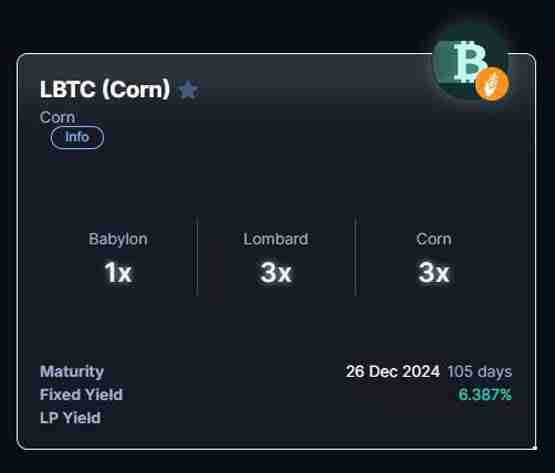Click the LP Yield label
This screenshot has height=473, width=555.
coord(70,418)
